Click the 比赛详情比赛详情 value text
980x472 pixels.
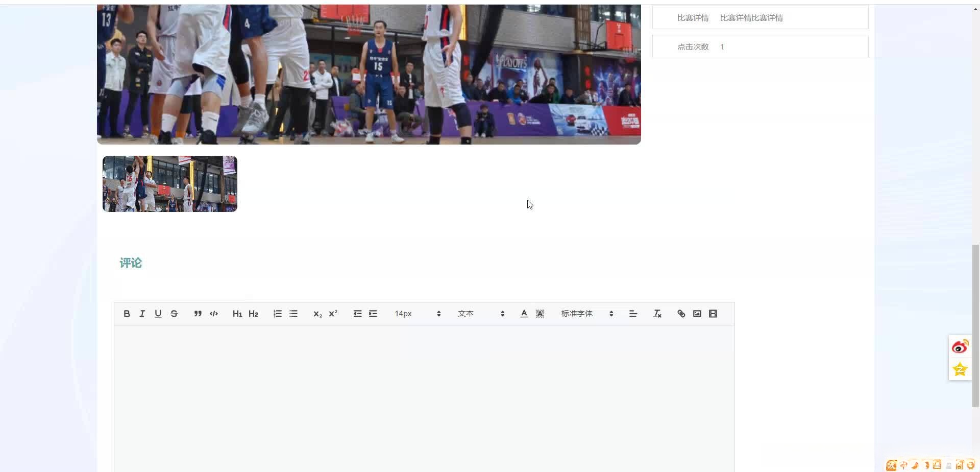[751, 18]
